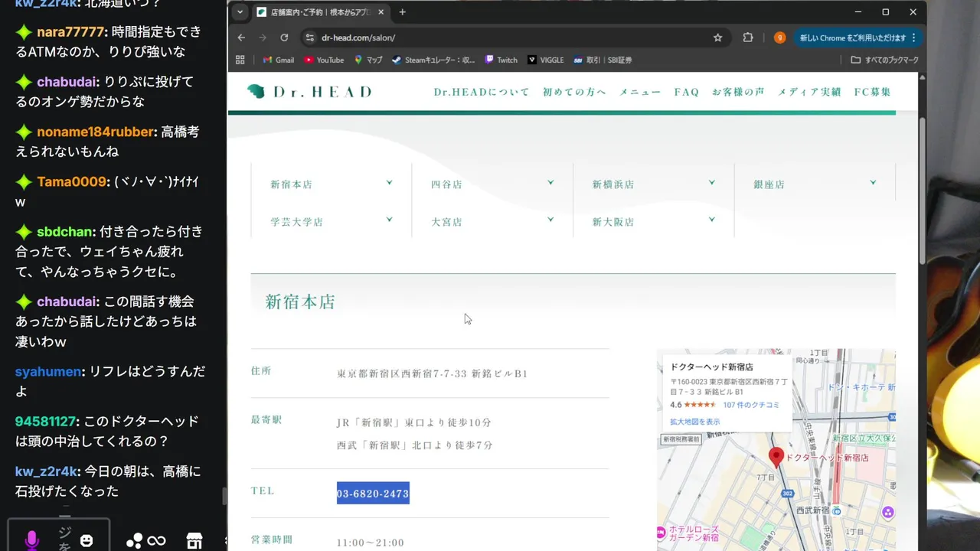Open the マップ bookmark
The width and height of the screenshot is (980, 551).
tap(368, 60)
